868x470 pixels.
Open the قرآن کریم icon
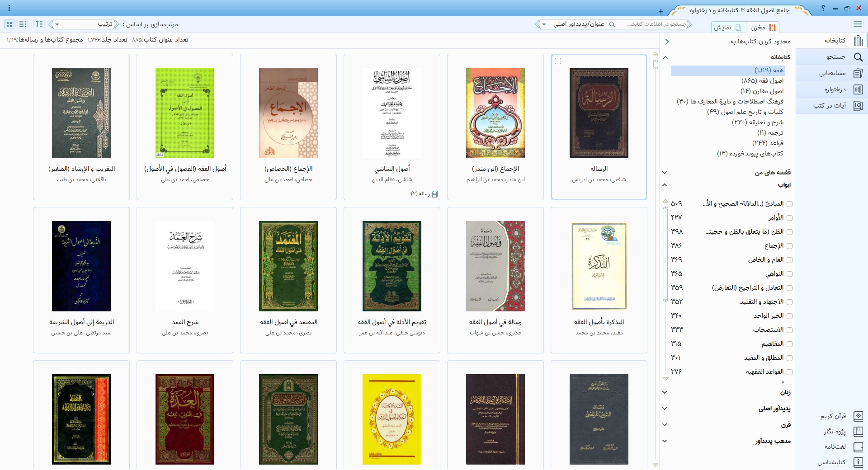(x=858, y=416)
